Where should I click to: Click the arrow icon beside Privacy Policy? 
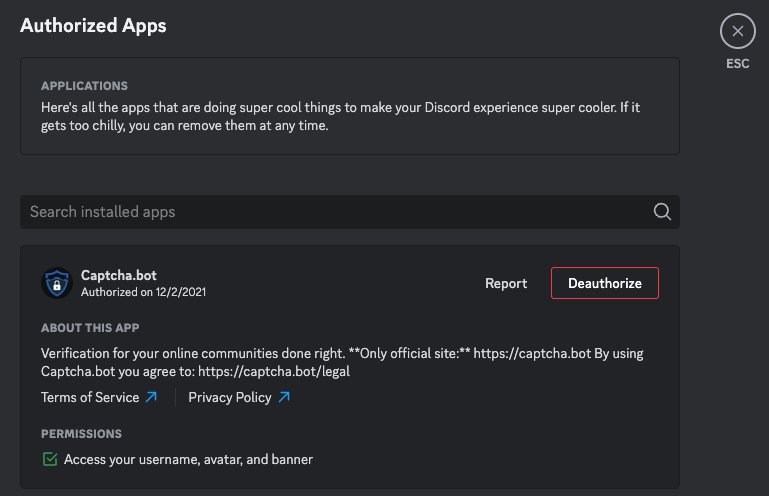(284, 397)
